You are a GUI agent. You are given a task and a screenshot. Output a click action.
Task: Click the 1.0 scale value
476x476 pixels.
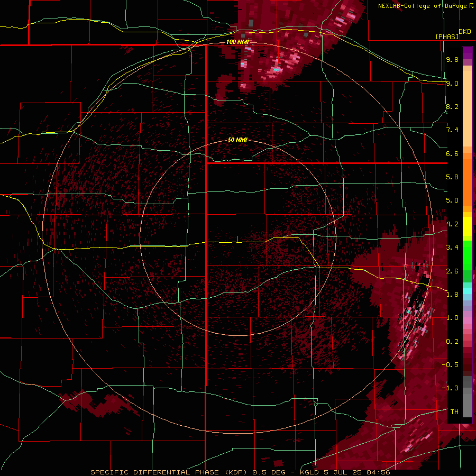pos(452,318)
